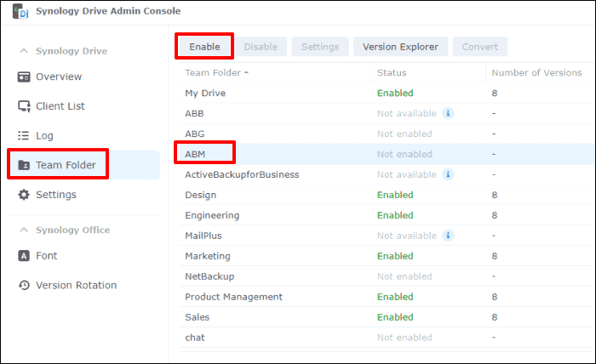Viewport: 596px width, 364px height.
Task: Select Team Folder in the sidebar
Action: click(x=65, y=165)
